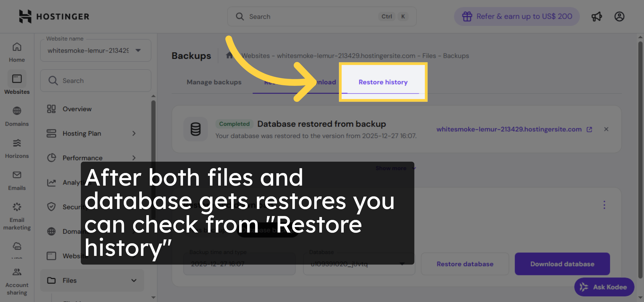Click the announcements megaphone icon

pos(597,16)
